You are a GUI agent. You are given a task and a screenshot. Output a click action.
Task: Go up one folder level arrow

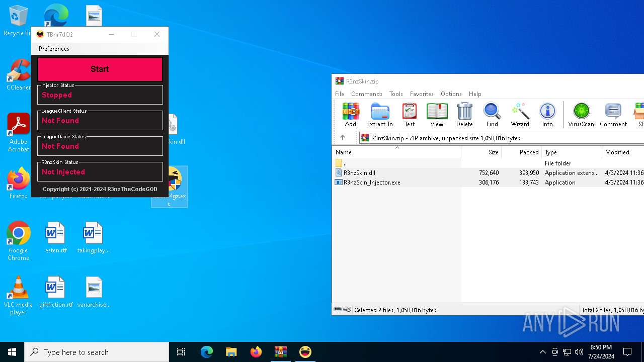click(343, 138)
